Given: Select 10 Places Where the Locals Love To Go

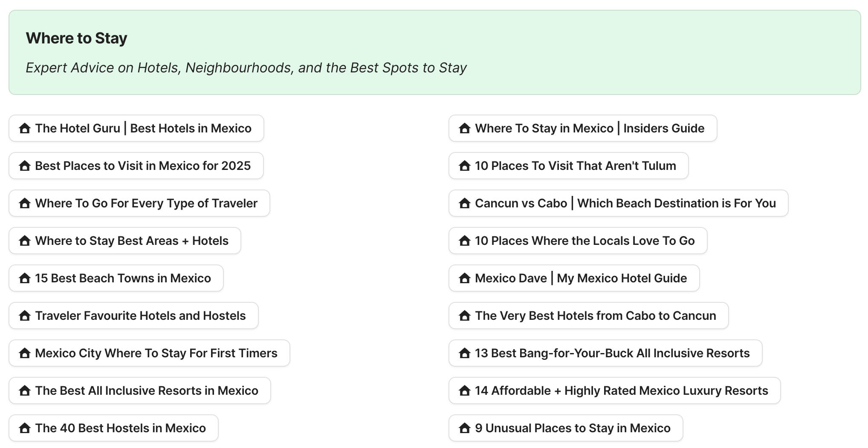Looking at the screenshot, I should pyautogui.click(x=577, y=241).
